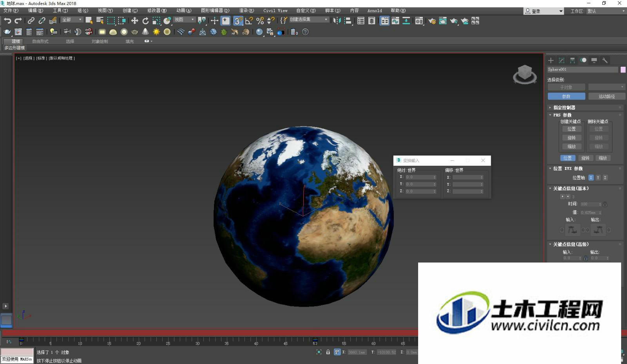The width and height of the screenshot is (627, 364).
Task: Select the Scale tool
Action: click(156, 20)
